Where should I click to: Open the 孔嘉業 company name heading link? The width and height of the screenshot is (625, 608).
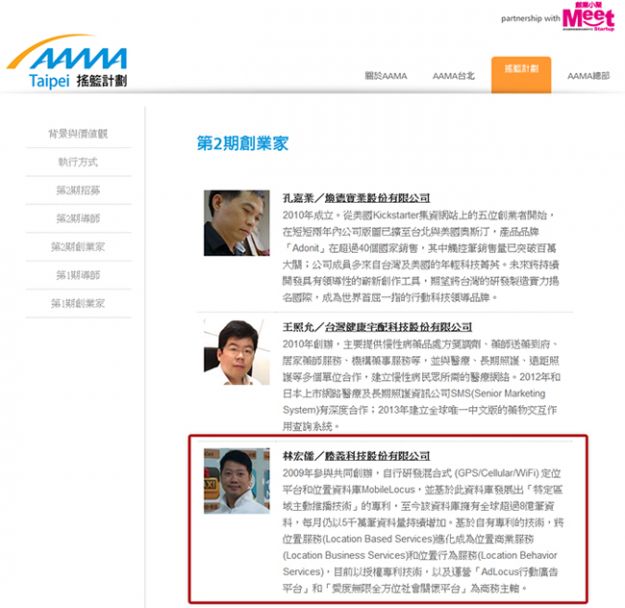click(356, 198)
